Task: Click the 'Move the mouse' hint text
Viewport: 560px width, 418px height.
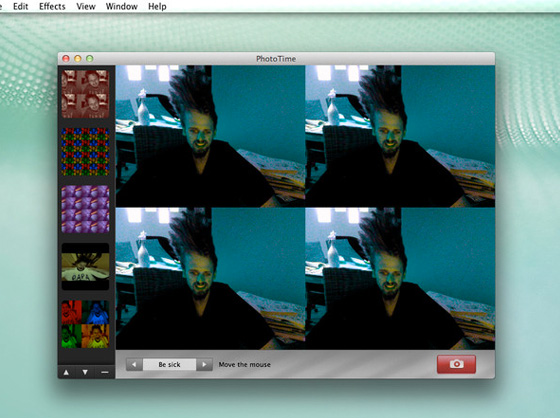Action: click(x=245, y=364)
